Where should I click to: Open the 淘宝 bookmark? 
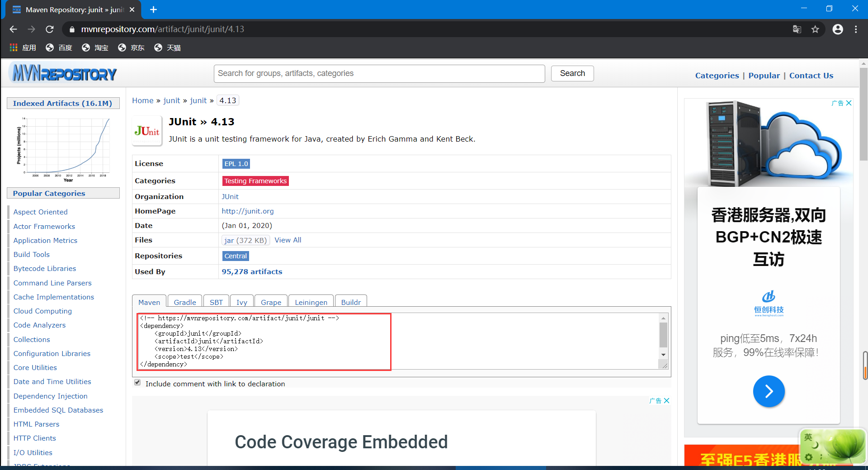click(x=95, y=47)
